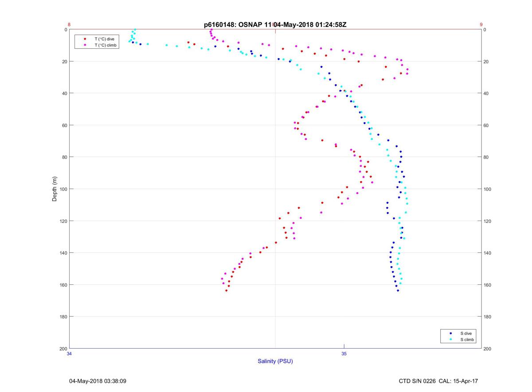Click the left depth axis label 180

[x=63, y=317]
